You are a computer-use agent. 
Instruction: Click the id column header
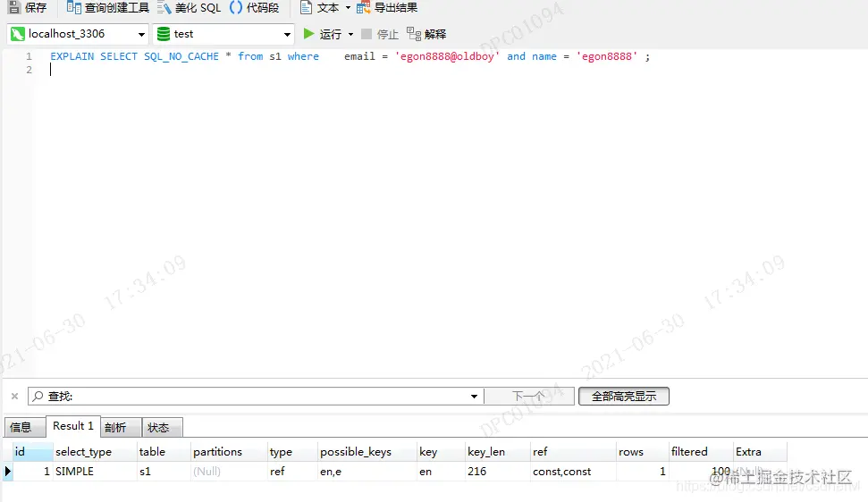(x=33, y=452)
